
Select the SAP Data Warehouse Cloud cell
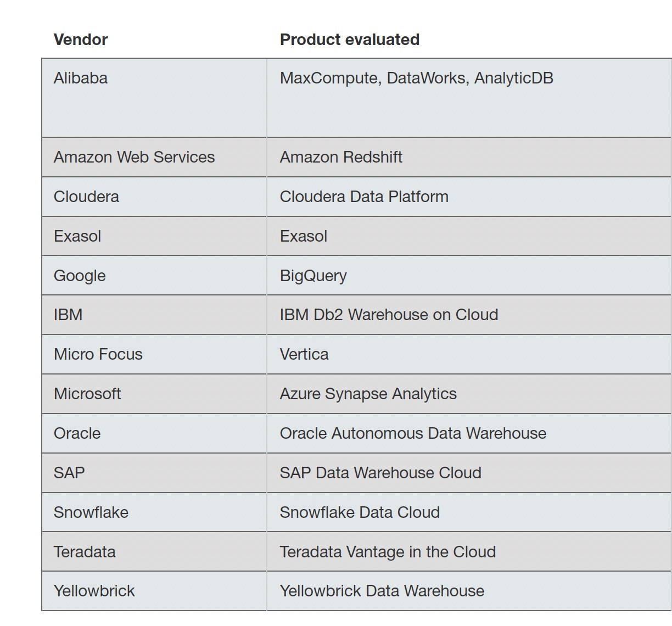(380, 473)
